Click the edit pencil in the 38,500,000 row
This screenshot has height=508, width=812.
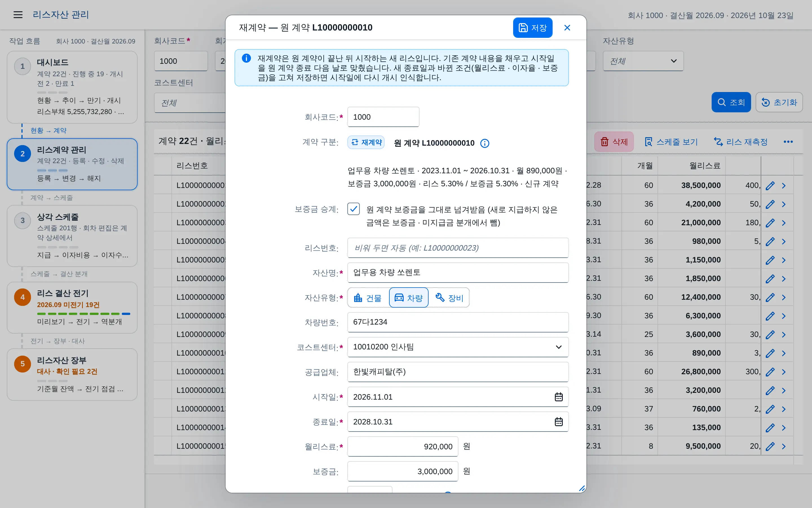coord(770,185)
